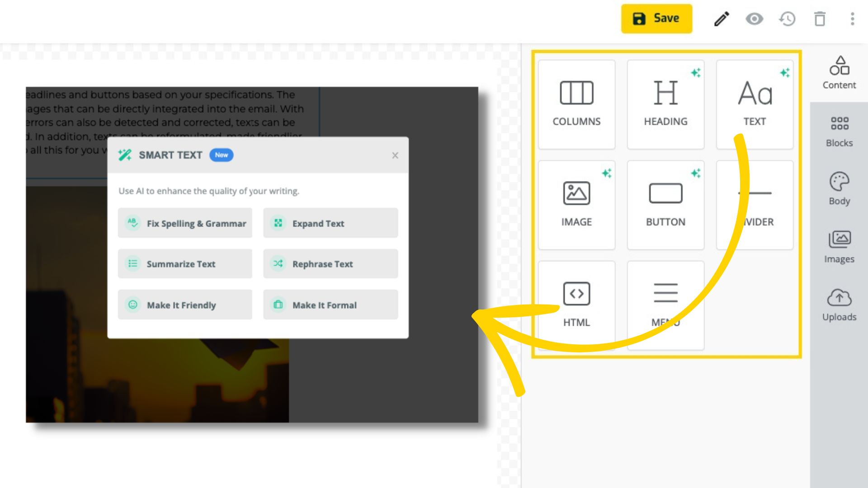This screenshot has height=488, width=868.
Task: Click Make It Friendly option
Action: click(185, 305)
